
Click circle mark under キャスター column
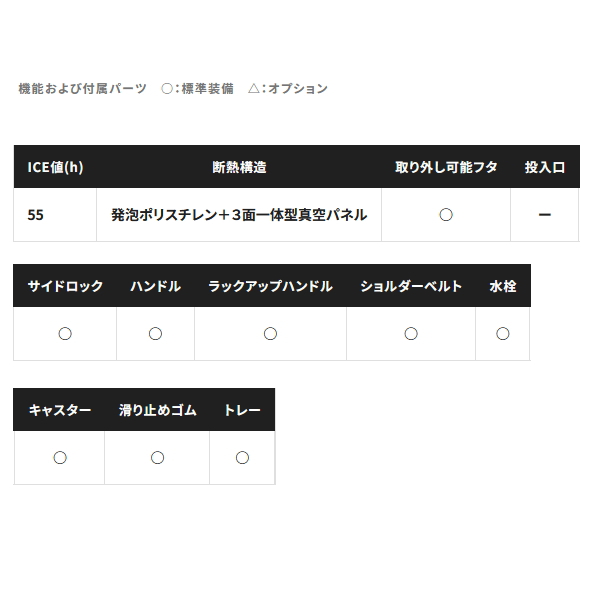point(60,458)
